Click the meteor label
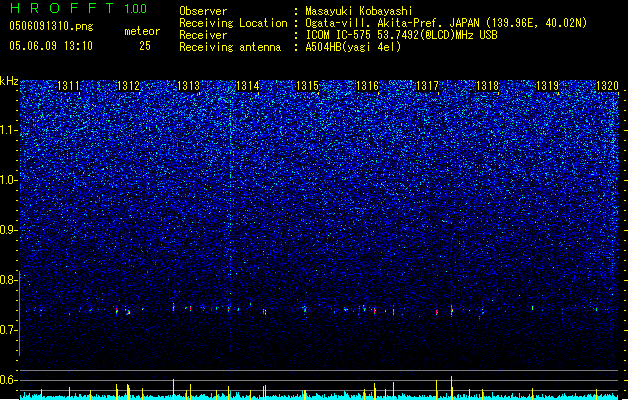629x400 pixels. pyautogui.click(x=142, y=31)
